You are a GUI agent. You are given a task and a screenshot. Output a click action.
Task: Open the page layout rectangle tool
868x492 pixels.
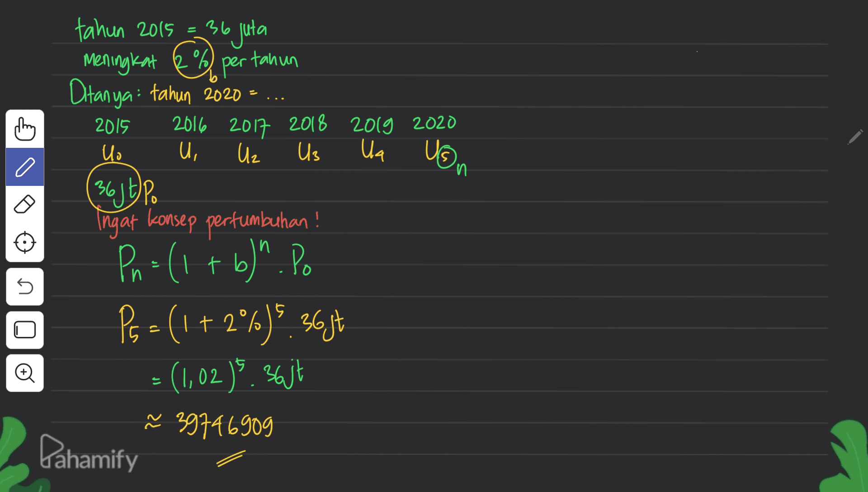pos(25,330)
